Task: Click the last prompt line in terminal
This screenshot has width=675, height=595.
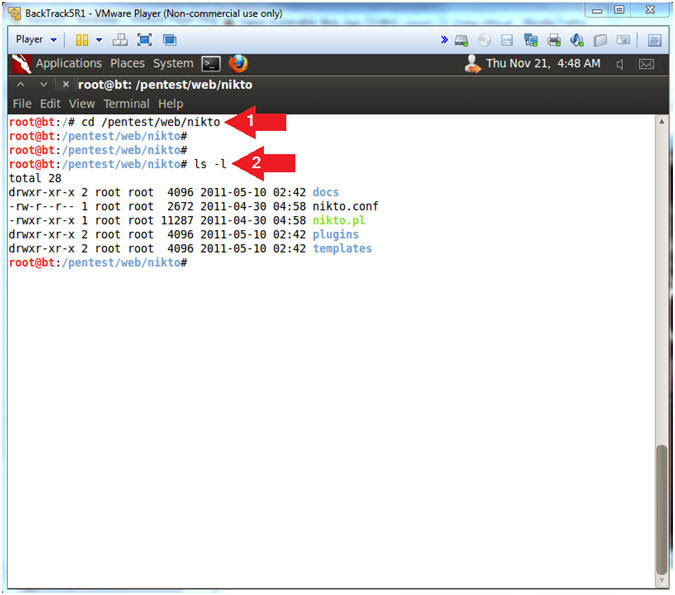Action: (98, 263)
